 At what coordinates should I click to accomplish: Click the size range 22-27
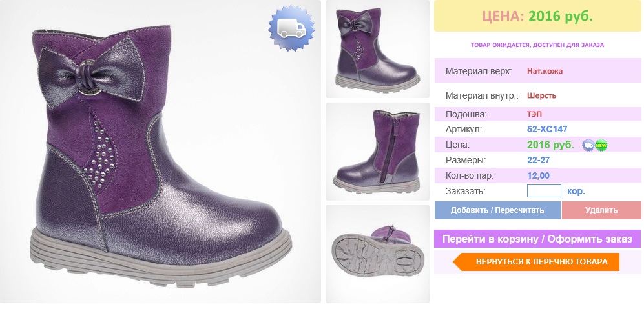539,160
